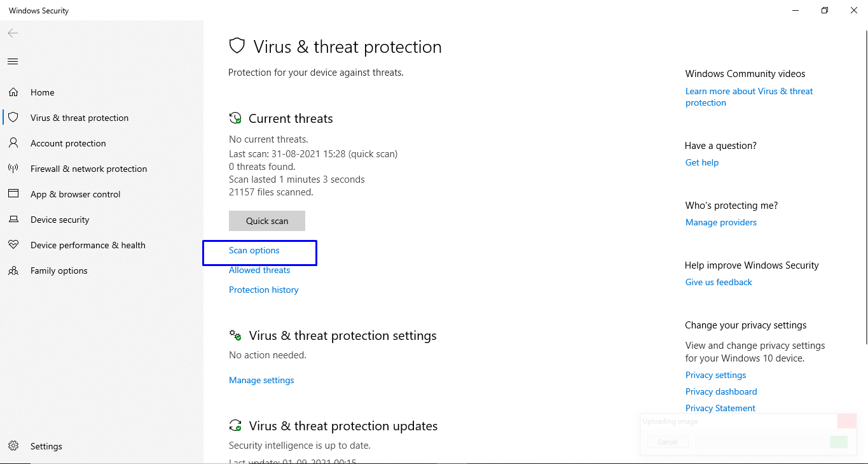The width and height of the screenshot is (868, 464).
Task: Open App & browser control window icon
Action: pos(13,194)
